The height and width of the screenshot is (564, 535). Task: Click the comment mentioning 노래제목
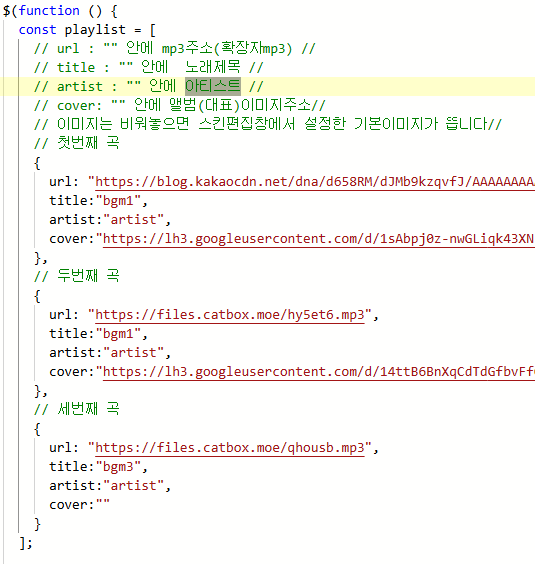tap(149, 67)
